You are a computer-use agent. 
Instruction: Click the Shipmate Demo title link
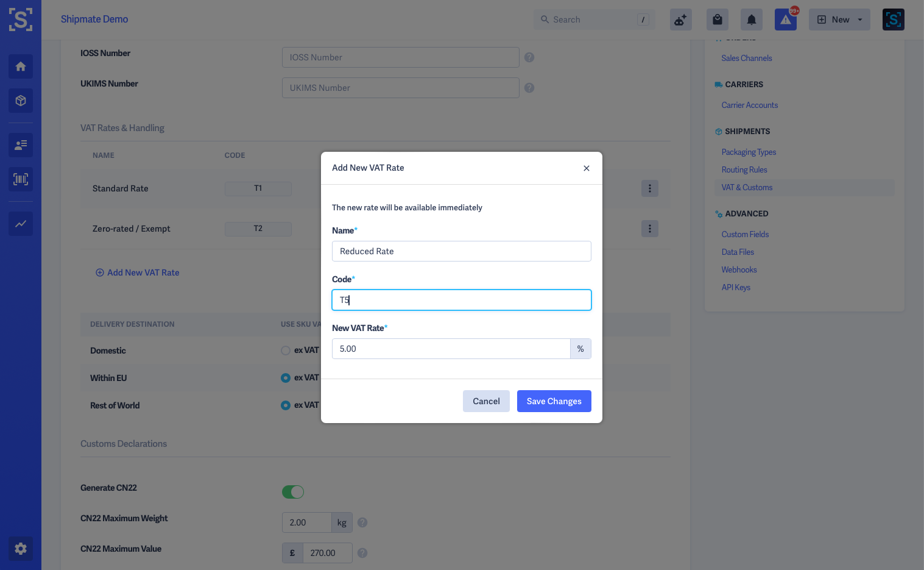pos(94,19)
